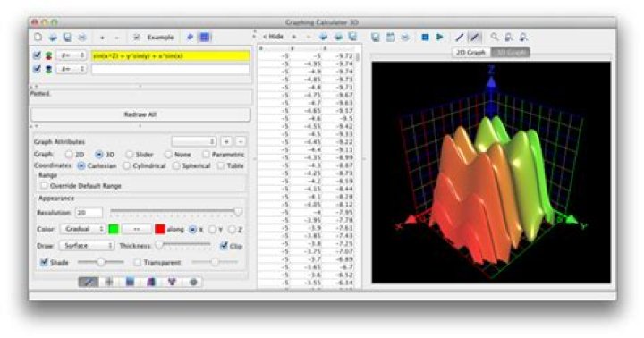Select Cylindrical coordinates

point(126,166)
